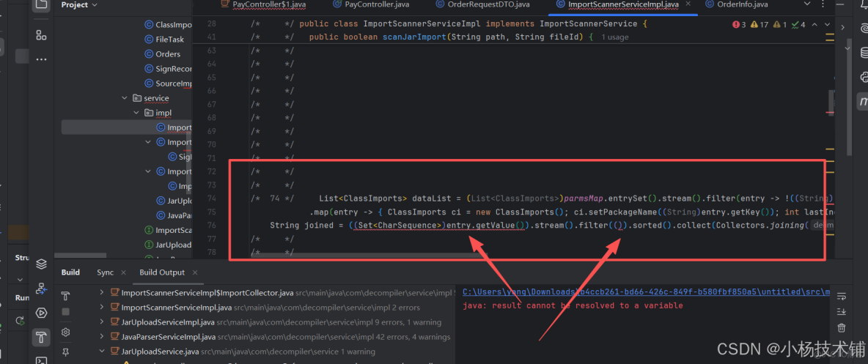Click the Rebuild hammer icon in Build panel
This screenshot has height=364, width=868.
[65, 295]
